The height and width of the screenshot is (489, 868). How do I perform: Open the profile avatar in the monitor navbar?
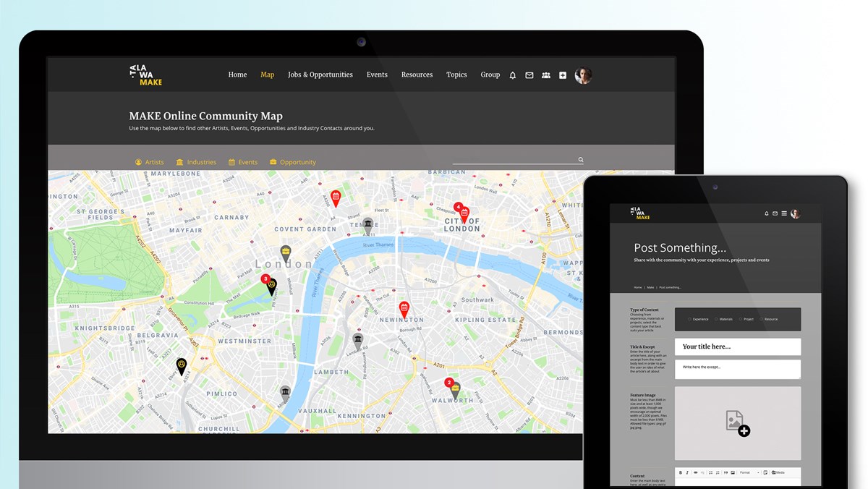[x=583, y=75]
